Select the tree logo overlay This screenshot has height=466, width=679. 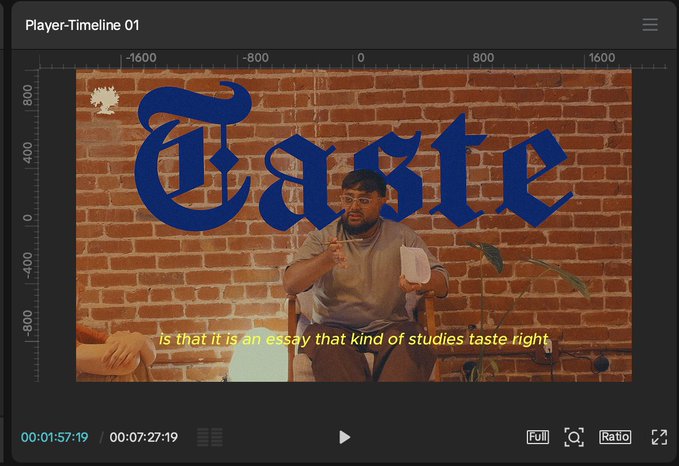[104, 100]
